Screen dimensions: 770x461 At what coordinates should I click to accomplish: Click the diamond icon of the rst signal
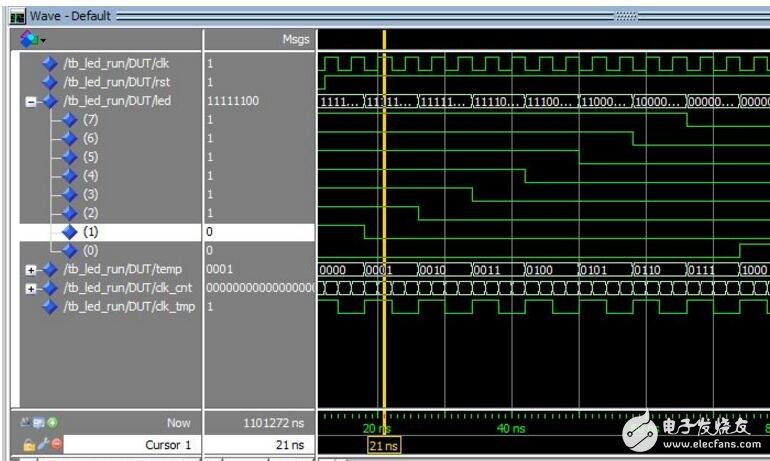pos(50,82)
